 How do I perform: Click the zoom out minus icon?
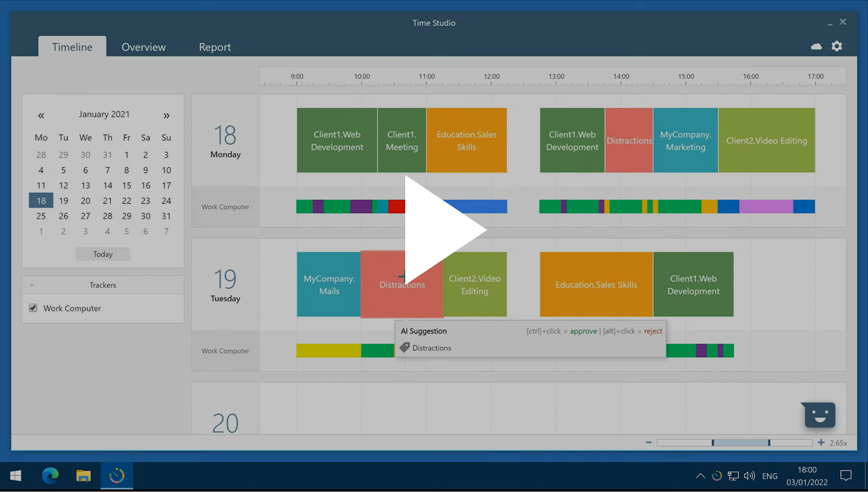pos(649,443)
